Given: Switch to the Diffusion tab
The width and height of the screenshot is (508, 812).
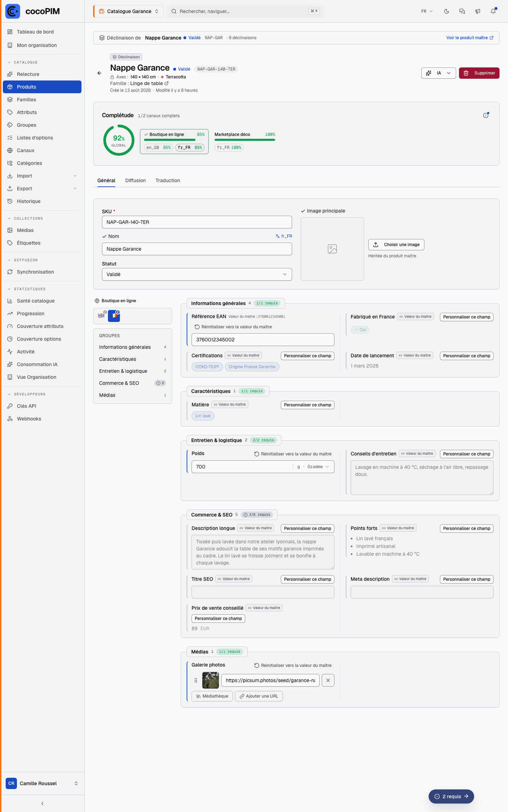Looking at the screenshot, I should pyautogui.click(x=135, y=180).
